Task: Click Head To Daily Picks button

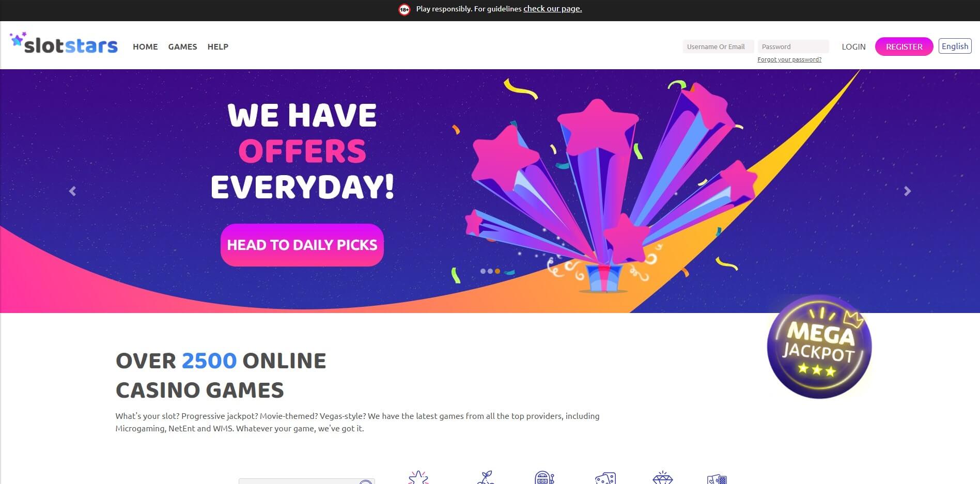Action: 302,245
